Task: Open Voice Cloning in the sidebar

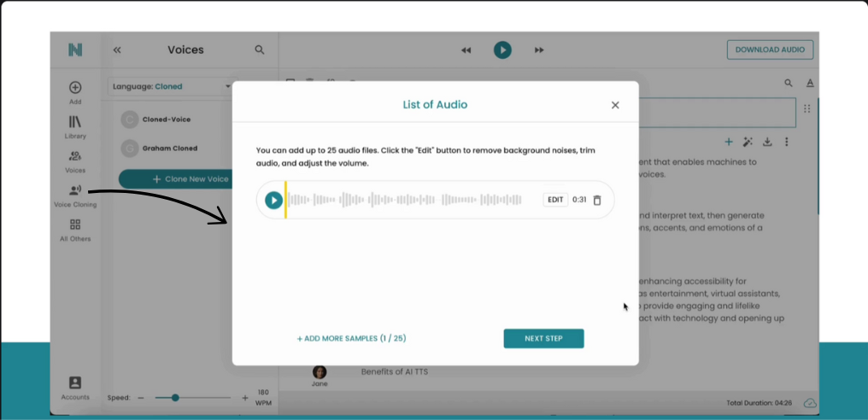Action: (75, 195)
